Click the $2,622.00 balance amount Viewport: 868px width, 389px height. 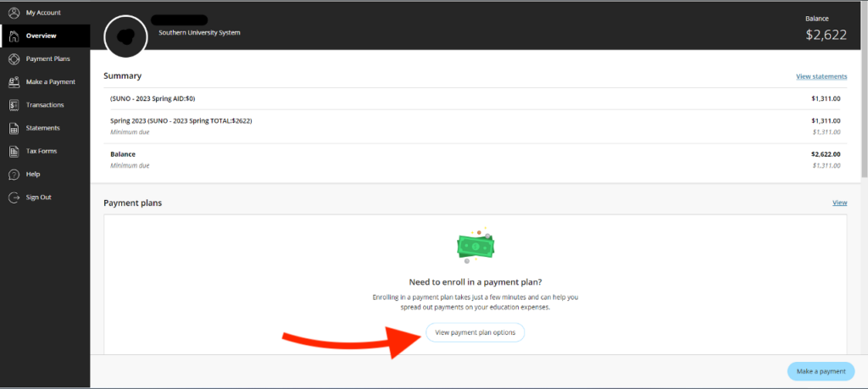[826, 154]
